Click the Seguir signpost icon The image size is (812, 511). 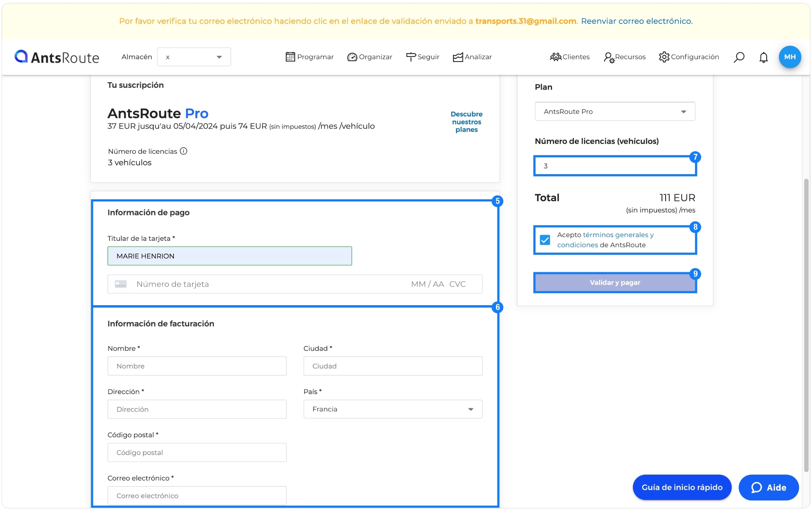tap(411, 57)
